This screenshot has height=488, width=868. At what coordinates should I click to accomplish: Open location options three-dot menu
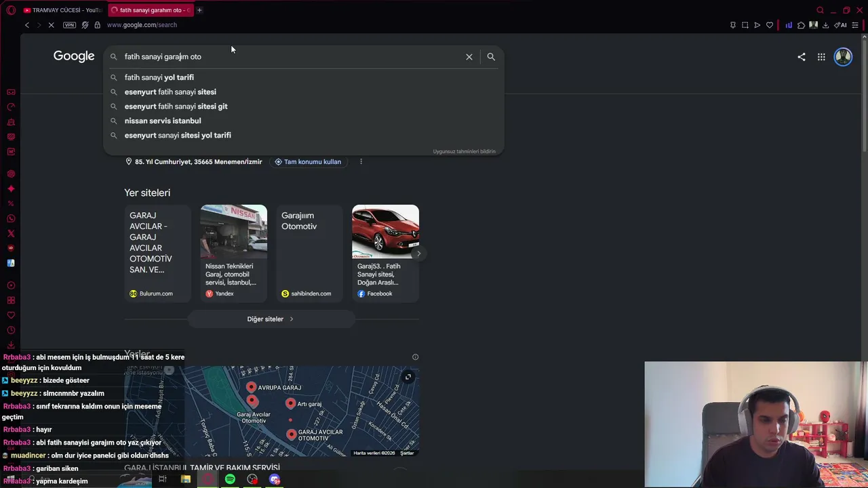tap(361, 162)
